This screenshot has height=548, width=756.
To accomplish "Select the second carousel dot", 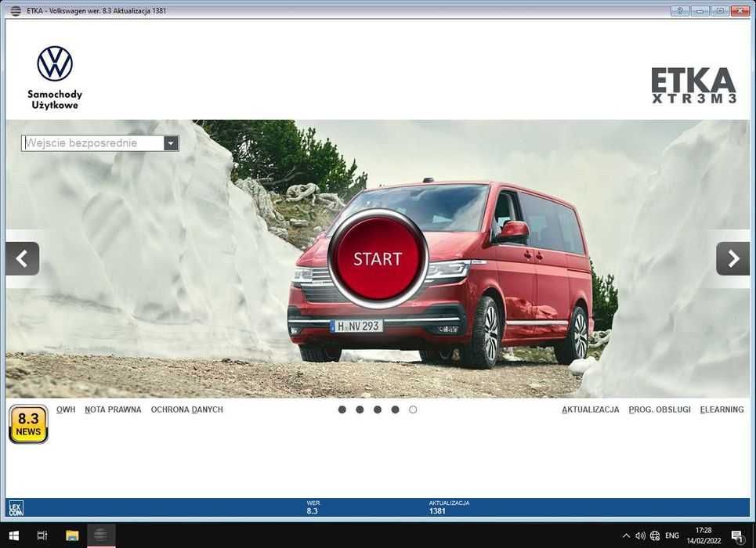I will click(x=360, y=409).
